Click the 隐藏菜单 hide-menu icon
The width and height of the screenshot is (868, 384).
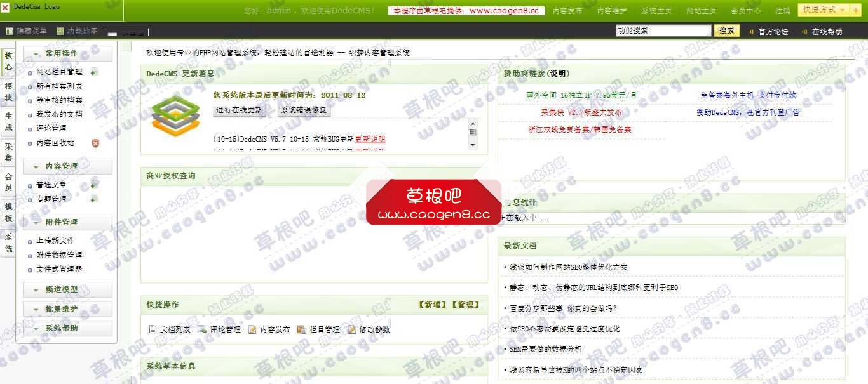pyautogui.click(x=10, y=30)
